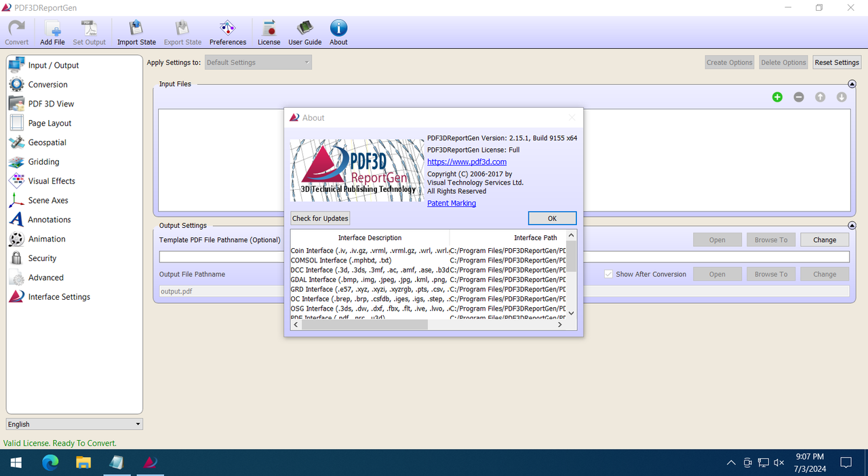The height and width of the screenshot is (476, 868).
Task: Click the Interface Description column header
Action: (x=370, y=238)
